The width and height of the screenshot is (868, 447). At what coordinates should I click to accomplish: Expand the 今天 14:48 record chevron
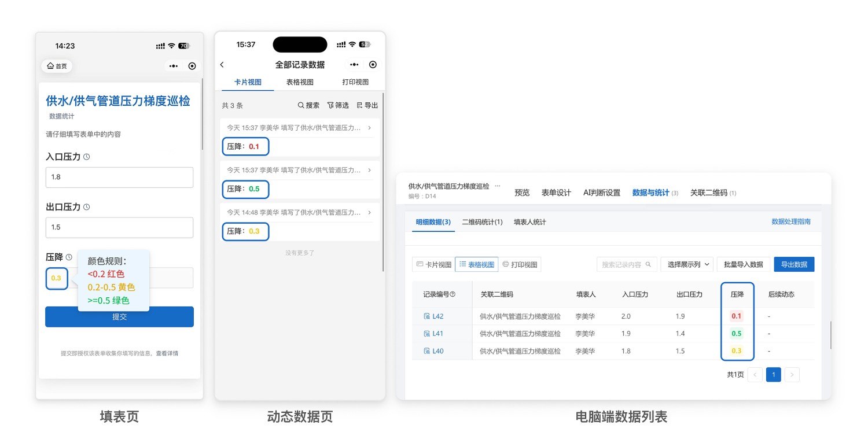coord(369,212)
